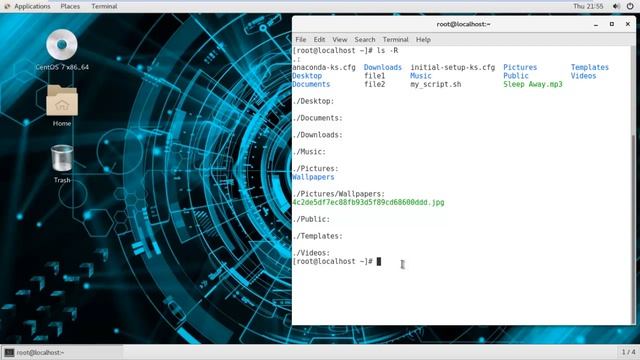Click the blue Desktop directory name
640x360 pixels.
point(307,76)
